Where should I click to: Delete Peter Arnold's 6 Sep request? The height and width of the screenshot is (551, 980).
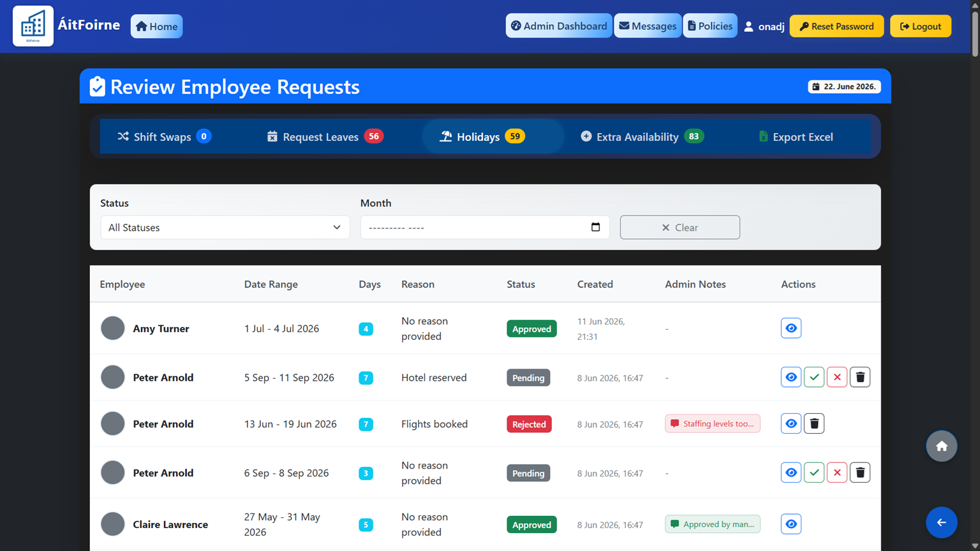tap(859, 473)
